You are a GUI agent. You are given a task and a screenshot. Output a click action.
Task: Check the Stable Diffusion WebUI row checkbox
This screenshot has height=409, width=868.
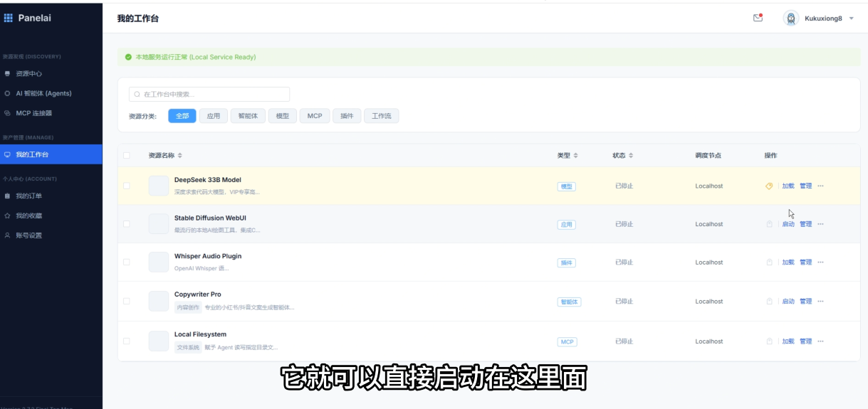127,224
